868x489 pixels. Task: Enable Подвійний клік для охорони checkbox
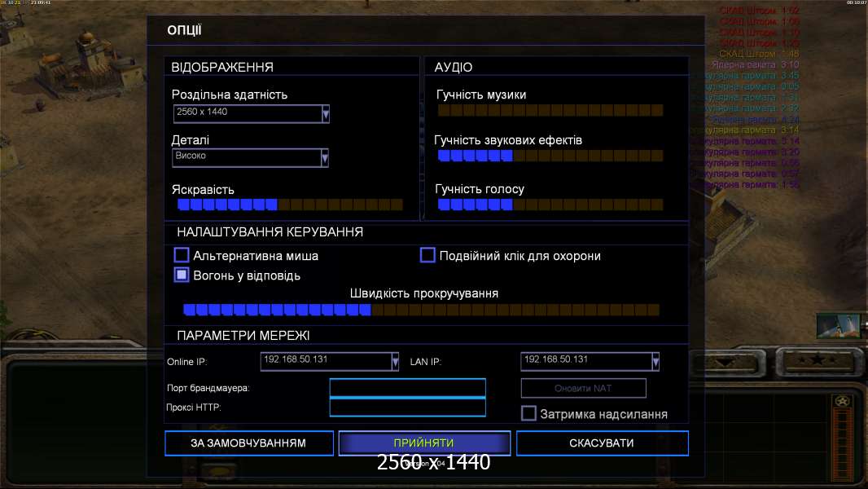[x=427, y=255]
